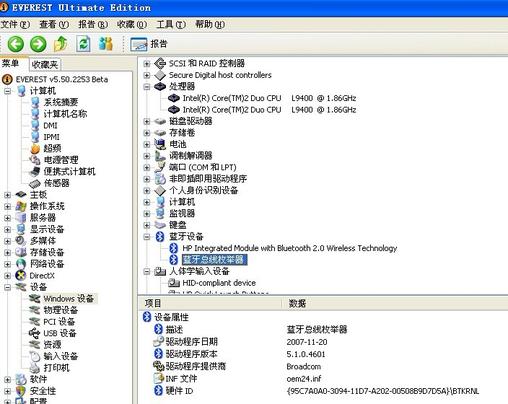Click the green Back arrow button

pyautogui.click(x=16, y=44)
